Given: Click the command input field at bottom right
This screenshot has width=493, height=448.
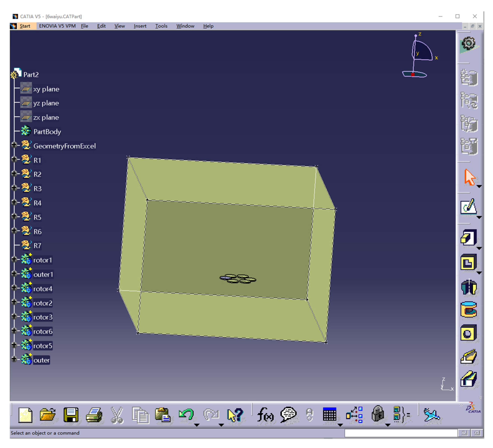Looking at the screenshot, I should tap(401, 433).
